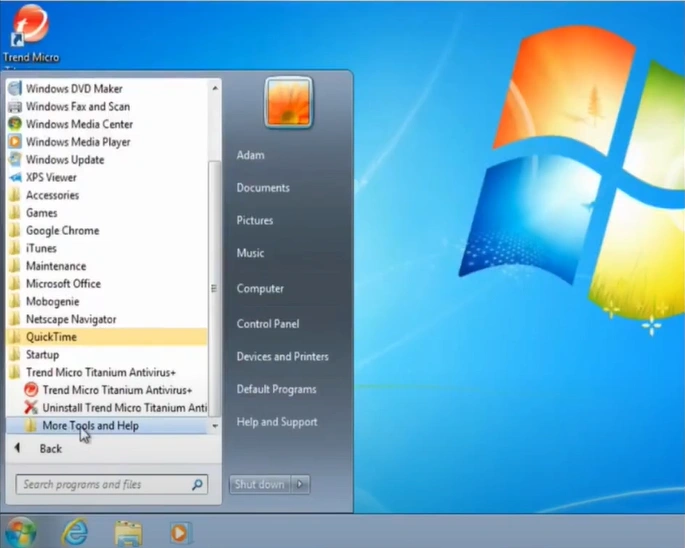Open Pictures from Start menu
685x548 pixels.
point(255,220)
